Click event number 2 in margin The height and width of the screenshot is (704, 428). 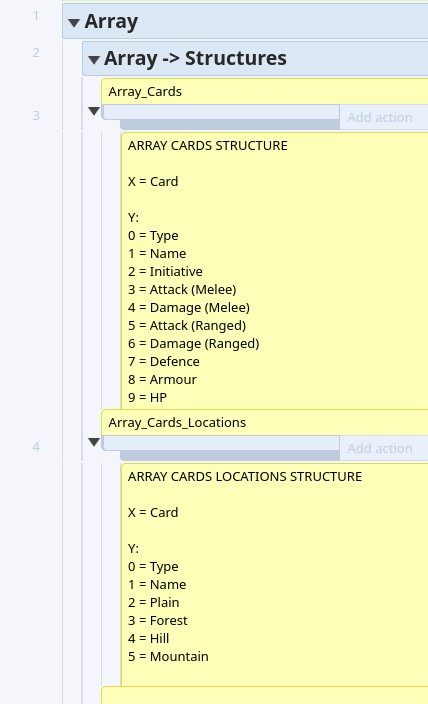(x=36, y=53)
